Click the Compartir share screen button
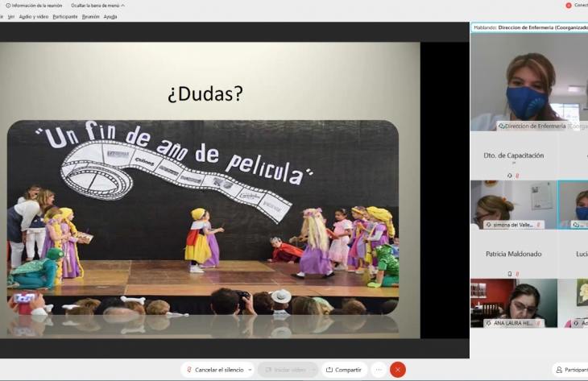This screenshot has height=381, width=588. (344, 370)
